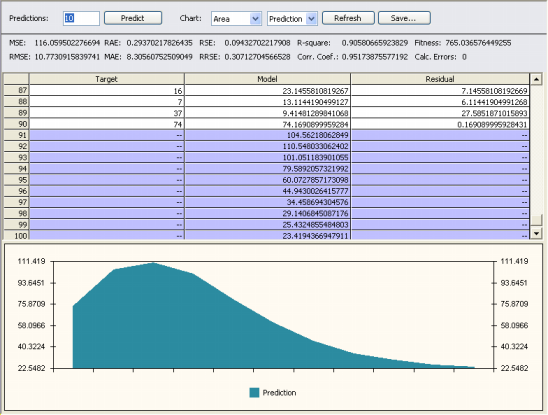Image resolution: width=548 pixels, height=415 pixels.
Task: Click Residual cell 6.11441904991268
Action: tap(440, 102)
